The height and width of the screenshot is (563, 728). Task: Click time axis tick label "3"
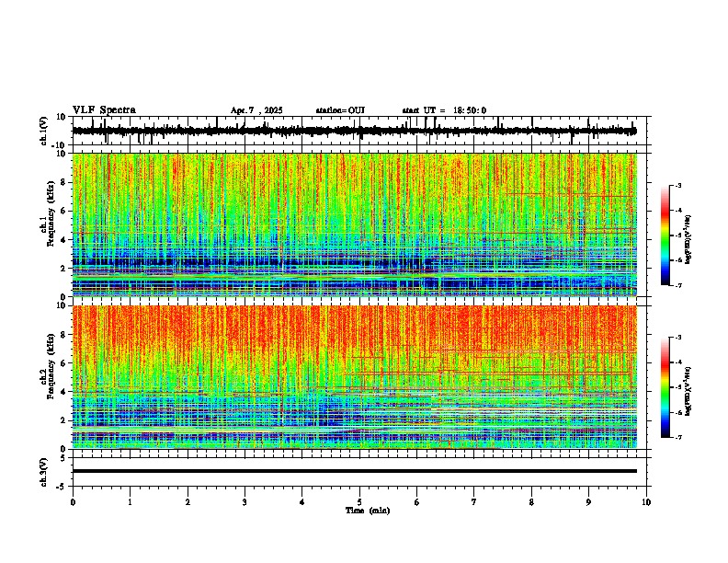point(245,502)
